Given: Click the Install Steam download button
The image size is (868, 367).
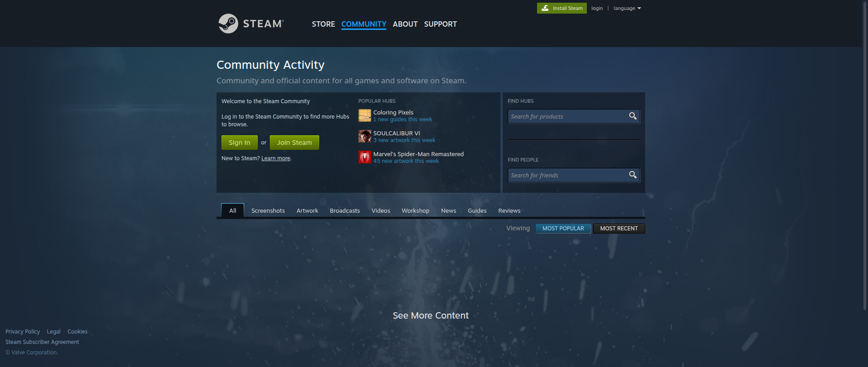Looking at the screenshot, I should pyautogui.click(x=561, y=8).
